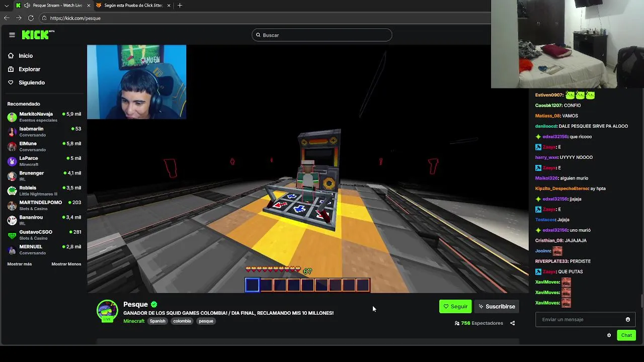Click username Caosbk1207 in chat
Screen dimensions: 644x362
pos(548,106)
